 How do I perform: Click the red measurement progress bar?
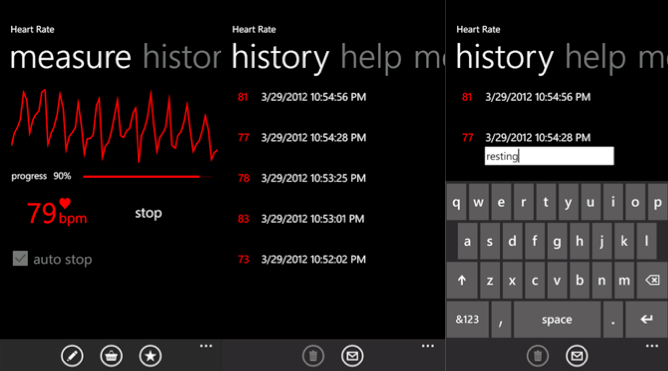pos(147,176)
